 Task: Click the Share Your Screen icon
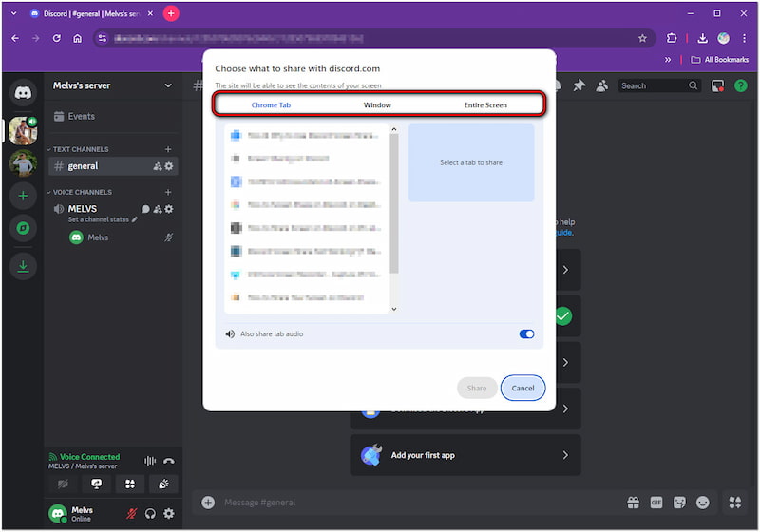pos(96,484)
